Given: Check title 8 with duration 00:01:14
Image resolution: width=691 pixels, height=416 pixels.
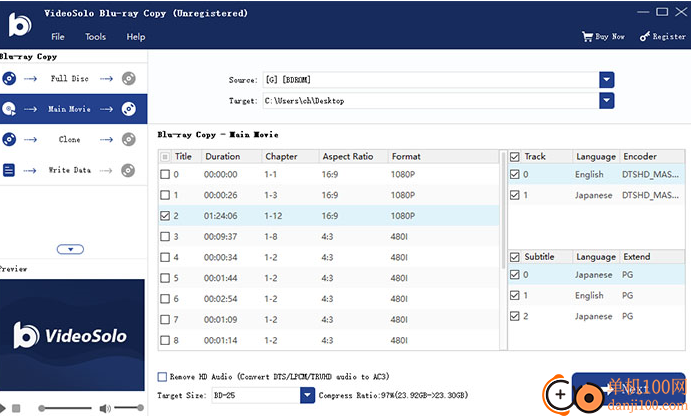Looking at the screenshot, I should [x=165, y=340].
